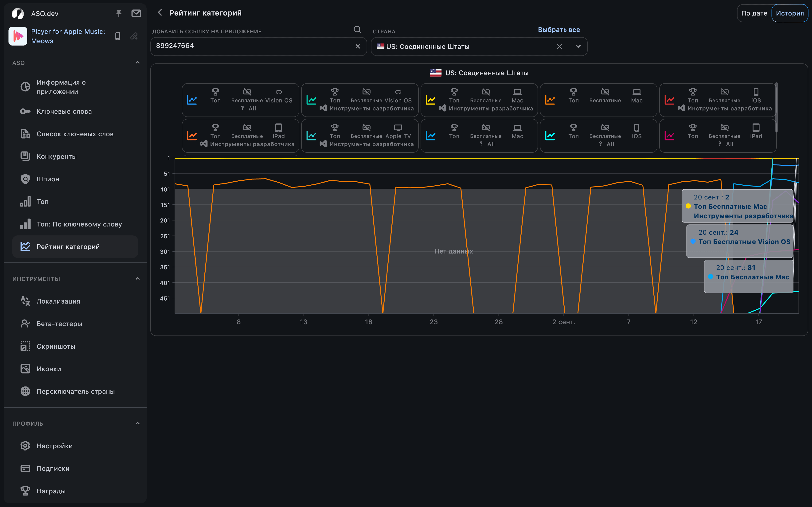
Task: Collapse the ASO sidebar section
Action: click(x=137, y=63)
